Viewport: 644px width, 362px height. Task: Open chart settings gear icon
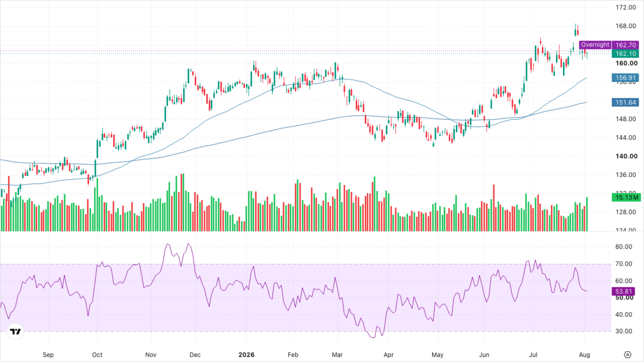628,355
